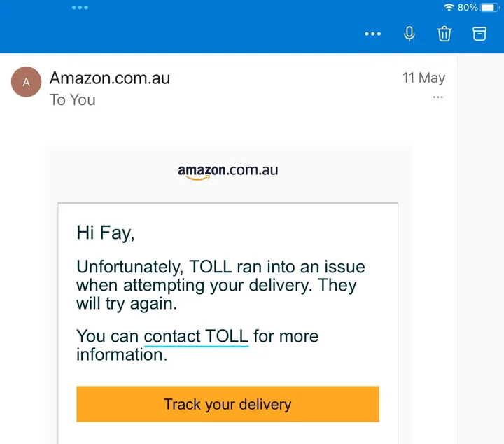Tap the battery status icon
The width and height of the screenshot is (504, 444).
pos(489,8)
